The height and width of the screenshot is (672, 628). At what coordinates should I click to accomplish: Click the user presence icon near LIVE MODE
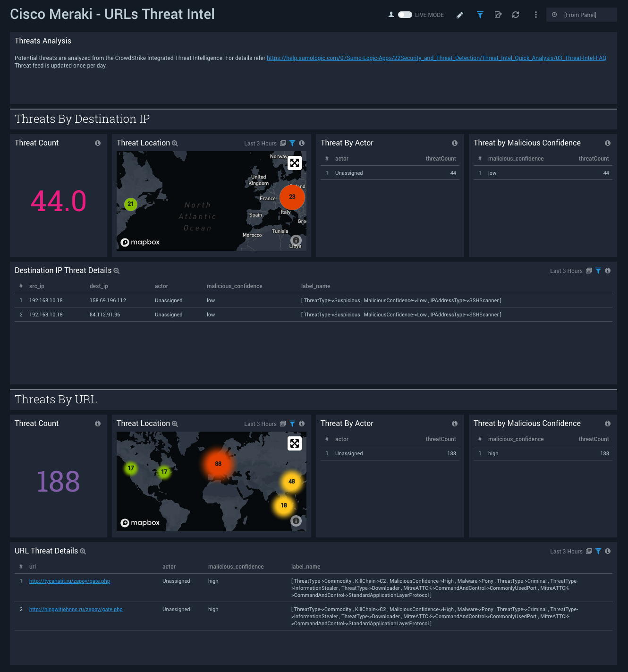pos(391,15)
